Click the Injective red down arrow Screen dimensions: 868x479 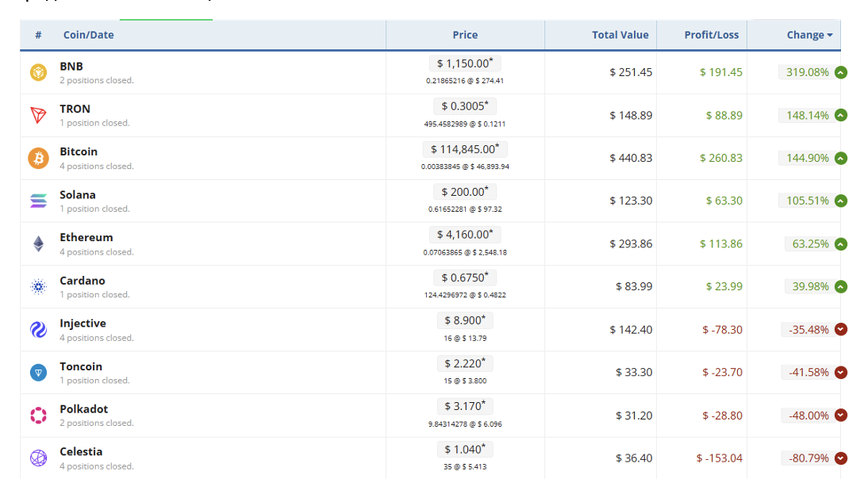[x=841, y=330]
